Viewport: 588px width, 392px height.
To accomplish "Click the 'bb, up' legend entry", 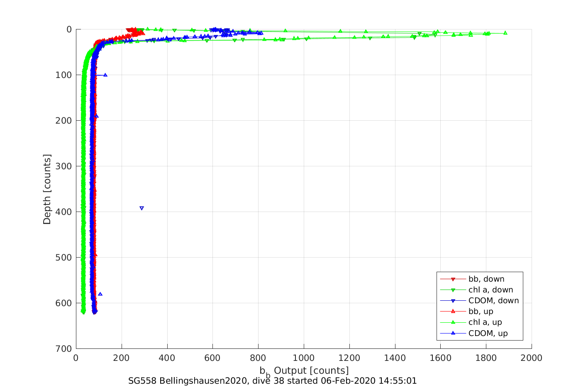I will 466,311.
